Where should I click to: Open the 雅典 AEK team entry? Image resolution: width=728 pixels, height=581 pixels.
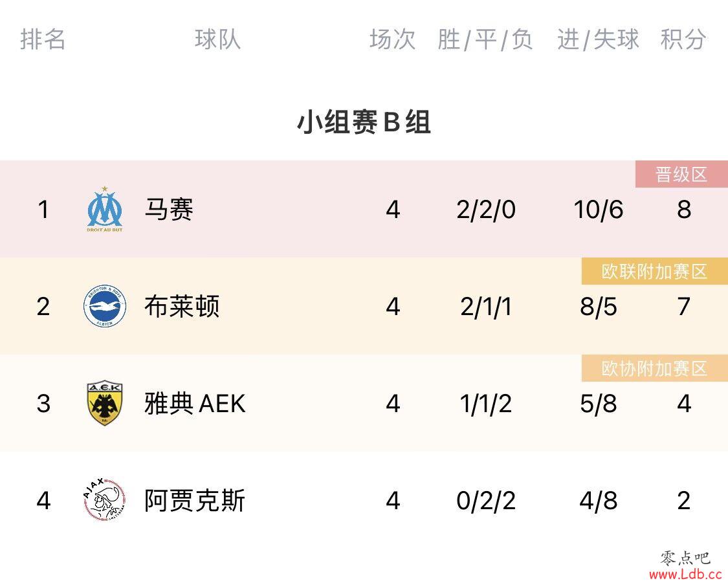click(195, 403)
